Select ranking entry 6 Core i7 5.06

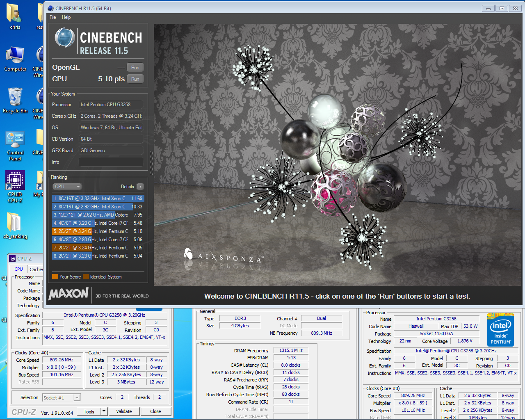coord(98,240)
